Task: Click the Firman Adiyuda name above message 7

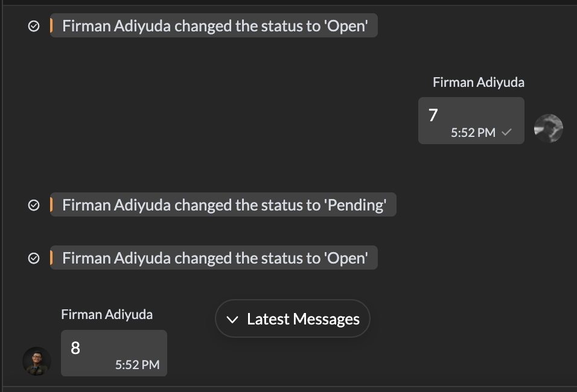Action: [x=479, y=83]
